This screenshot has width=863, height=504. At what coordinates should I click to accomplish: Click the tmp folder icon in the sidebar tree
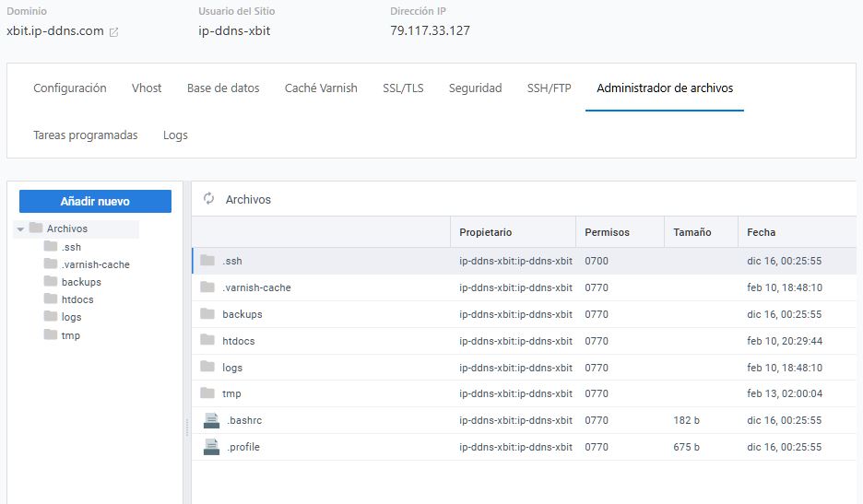tap(51, 334)
